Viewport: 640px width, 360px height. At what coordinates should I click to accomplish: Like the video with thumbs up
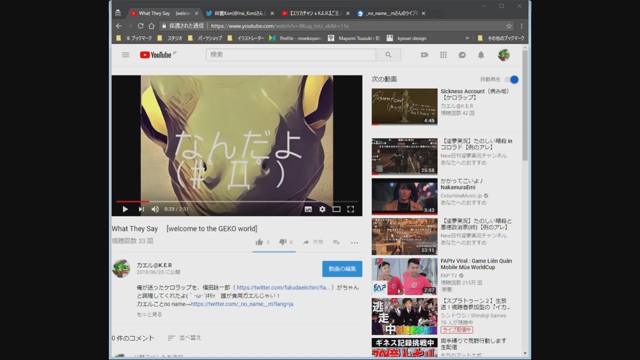pyautogui.click(x=259, y=242)
